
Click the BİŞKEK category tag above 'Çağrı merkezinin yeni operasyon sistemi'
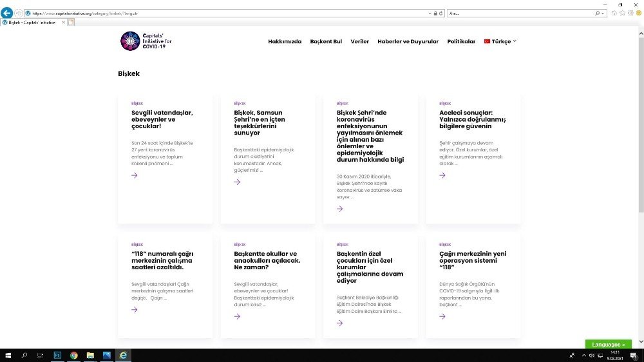click(445, 245)
